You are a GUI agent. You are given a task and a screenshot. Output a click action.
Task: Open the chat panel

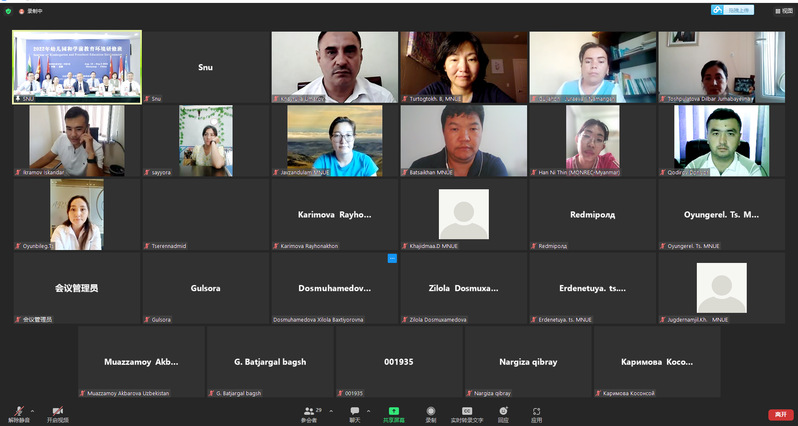pyautogui.click(x=354, y=413)
